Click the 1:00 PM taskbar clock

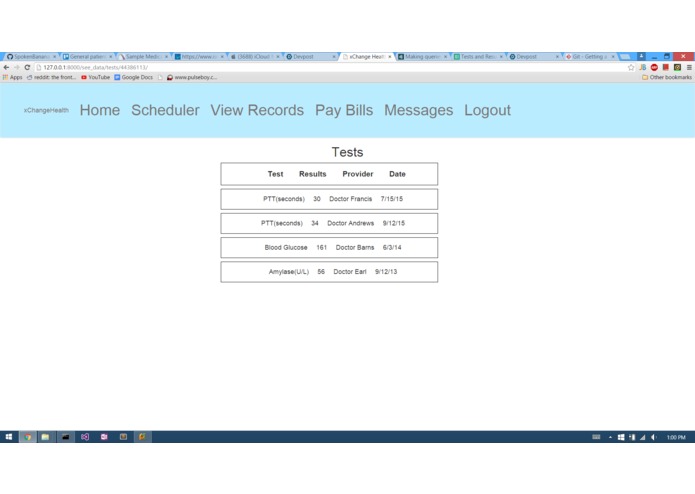676,437
